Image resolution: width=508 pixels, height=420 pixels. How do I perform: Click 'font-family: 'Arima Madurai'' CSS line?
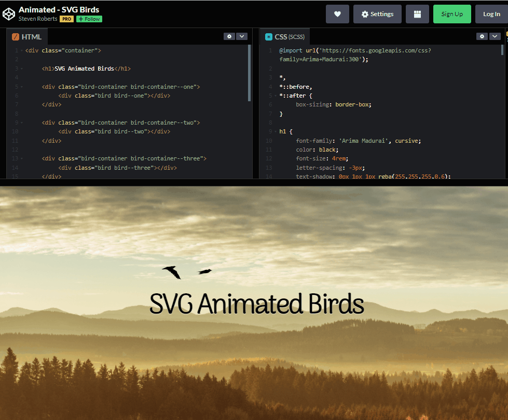[359, 141]
